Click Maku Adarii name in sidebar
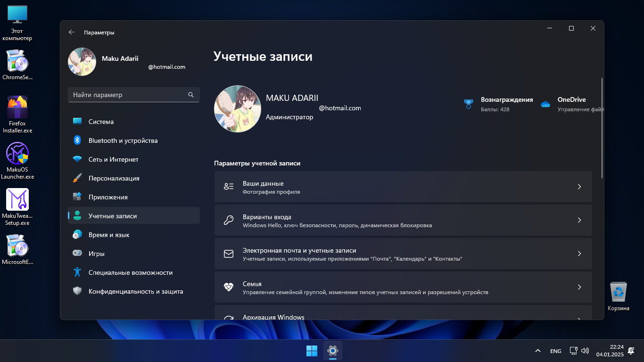Viewport: 644px width, 362px height. coord(120,58)
